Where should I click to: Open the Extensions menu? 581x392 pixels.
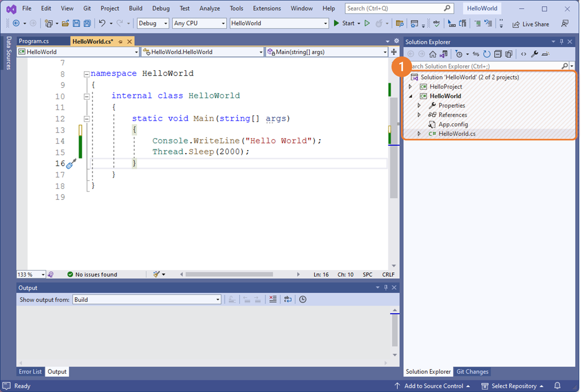pos(267,8)
